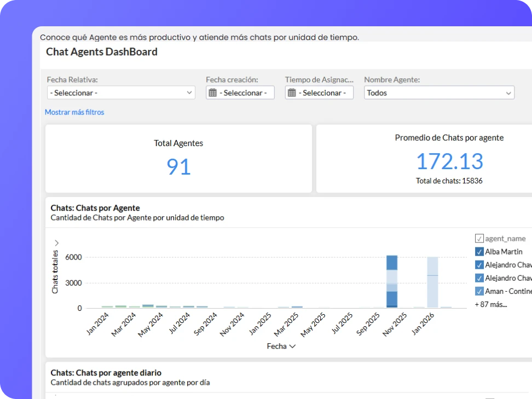Click the calendar icon in Fecha creación
Screen dimensions: 532x399
click(213, 93)
